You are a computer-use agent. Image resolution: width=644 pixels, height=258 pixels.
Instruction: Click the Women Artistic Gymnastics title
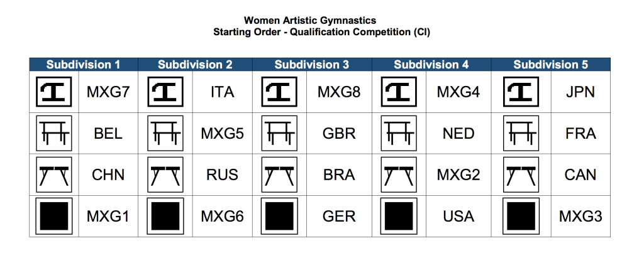[309, 20]
